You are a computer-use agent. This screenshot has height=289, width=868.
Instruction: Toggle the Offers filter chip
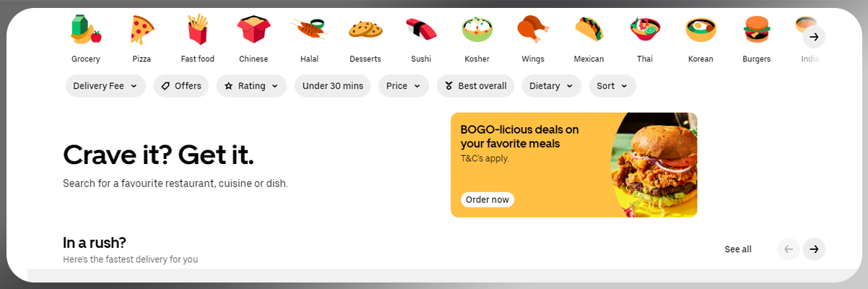pos(181,86)
